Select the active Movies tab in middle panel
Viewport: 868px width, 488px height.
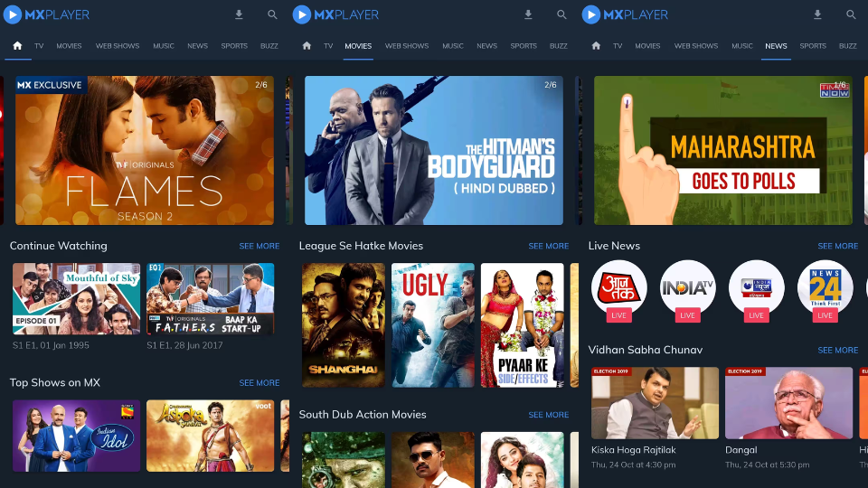(x=358, y=46)
